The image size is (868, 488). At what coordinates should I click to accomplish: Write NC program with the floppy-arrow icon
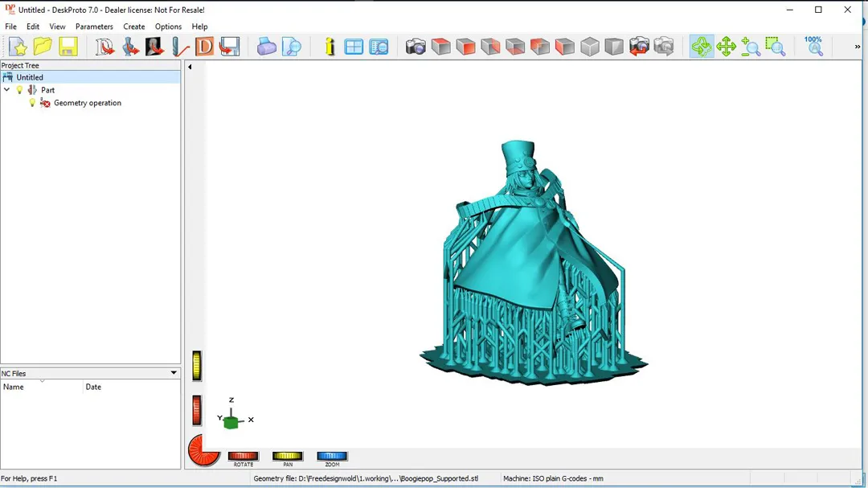(x=229, y=47)
